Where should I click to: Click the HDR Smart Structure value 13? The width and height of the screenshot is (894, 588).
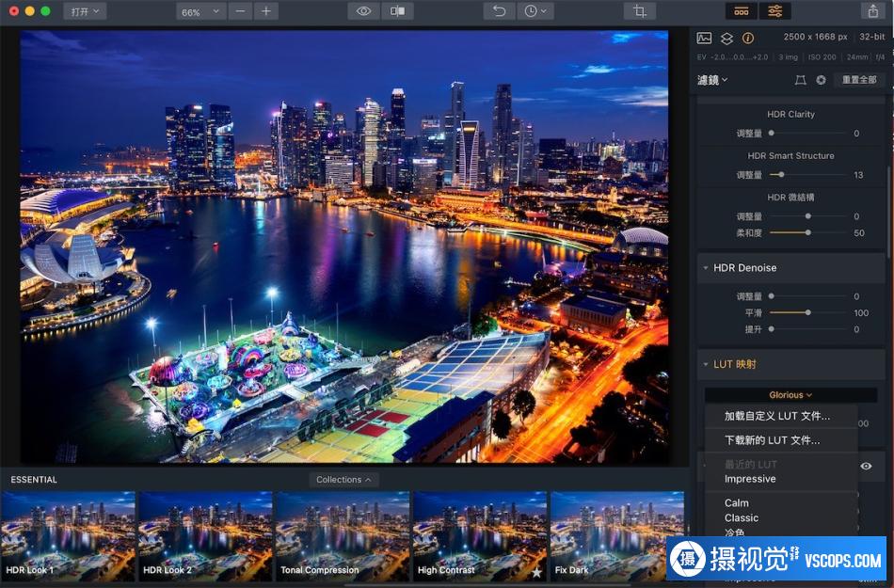(x=858, y=175)
